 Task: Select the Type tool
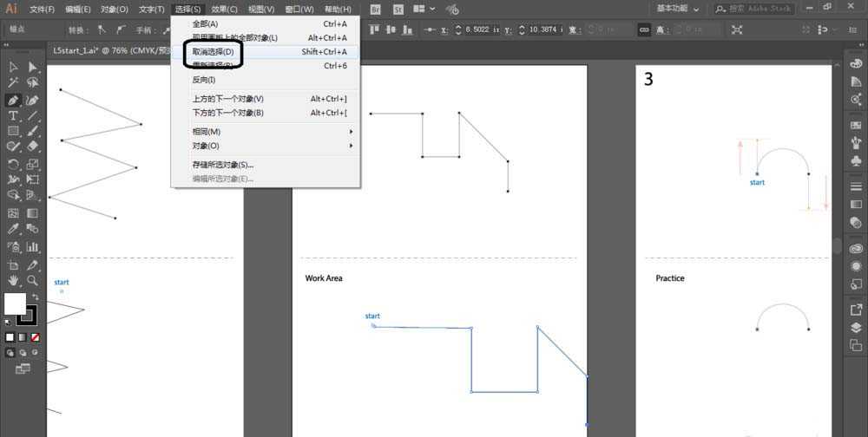(x=14, y=115)
